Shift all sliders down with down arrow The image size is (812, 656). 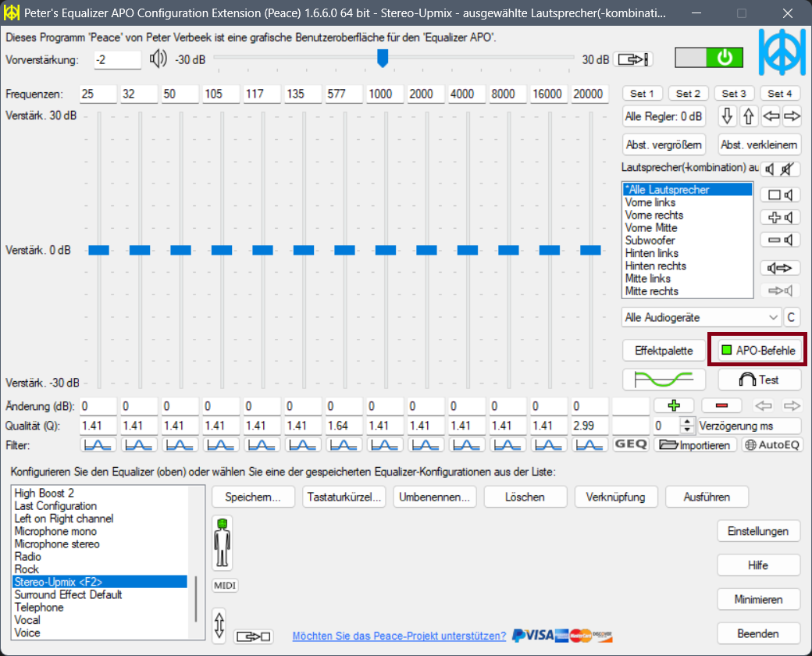(x=727, y=116)
